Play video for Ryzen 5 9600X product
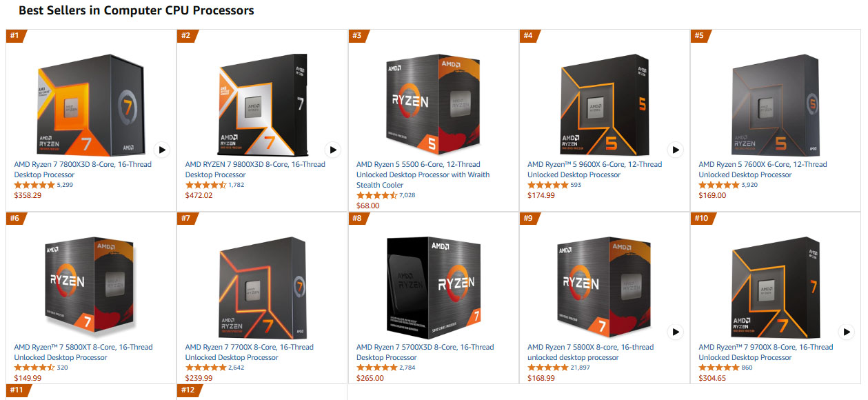 click(676, 149)
